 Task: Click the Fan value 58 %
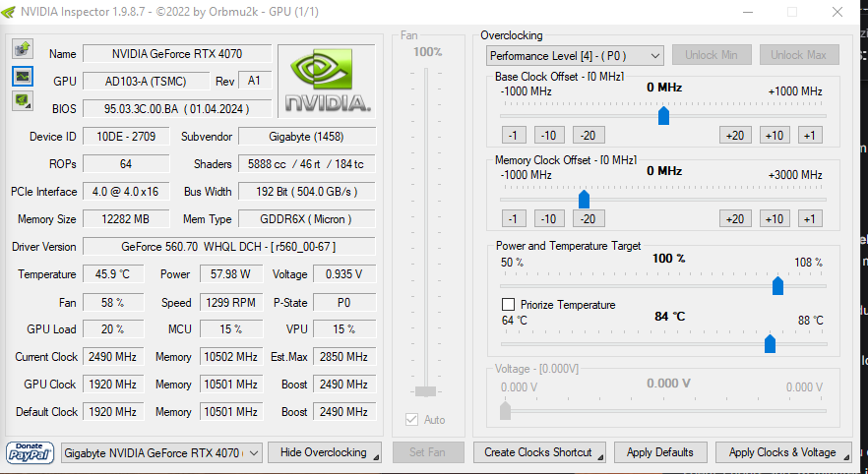pyautogui.click(x=113, y=303)
